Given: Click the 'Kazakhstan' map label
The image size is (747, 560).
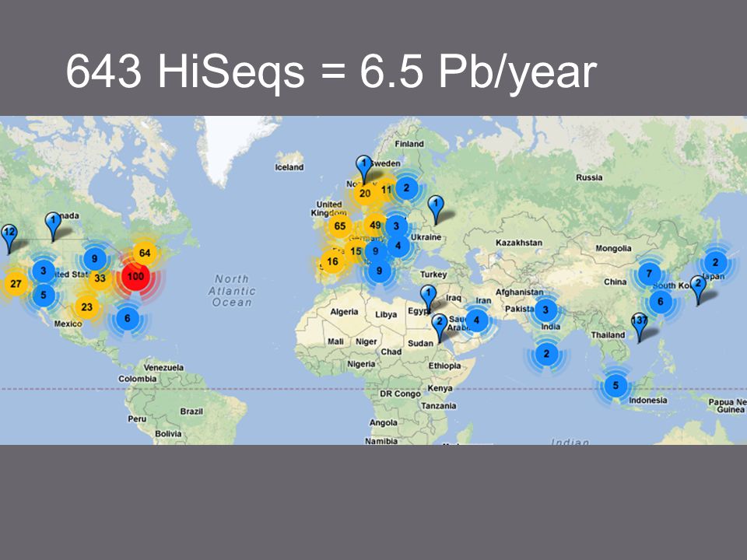Looking at the screenshot, I should pyautogui.click(x=519, y=243).
